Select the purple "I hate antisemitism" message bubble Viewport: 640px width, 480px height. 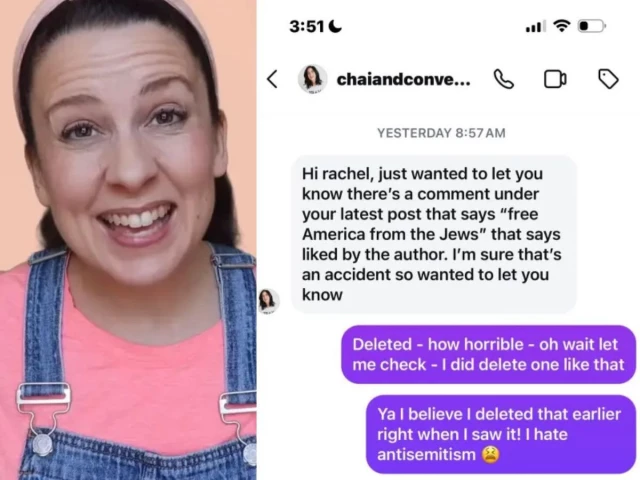501,434
